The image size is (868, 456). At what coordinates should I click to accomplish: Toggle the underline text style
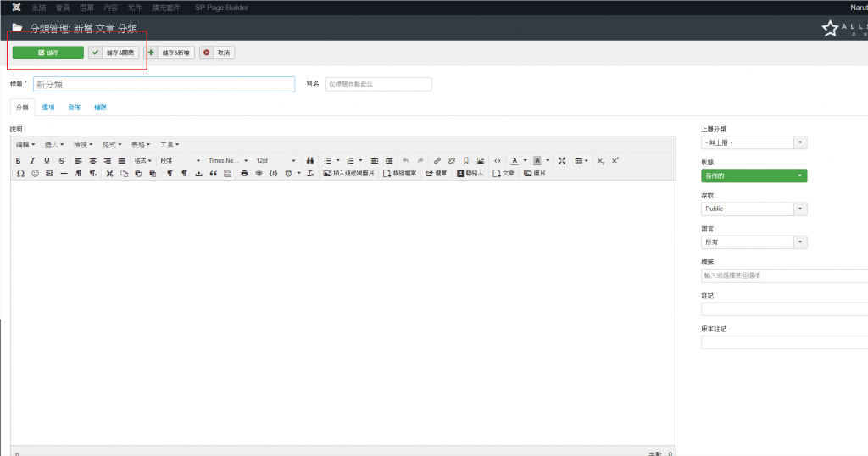click(47, 160)
